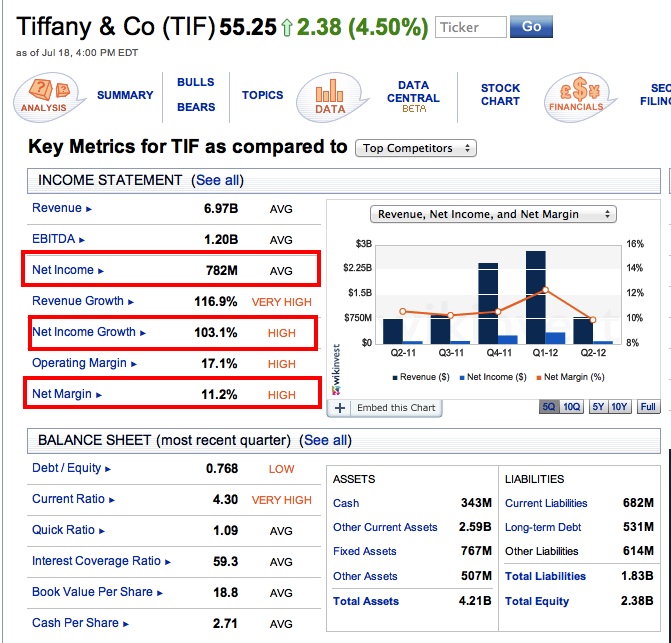Click the Net Income legend marker
Screen dimensions: 671x643
[x=462, y=377]
